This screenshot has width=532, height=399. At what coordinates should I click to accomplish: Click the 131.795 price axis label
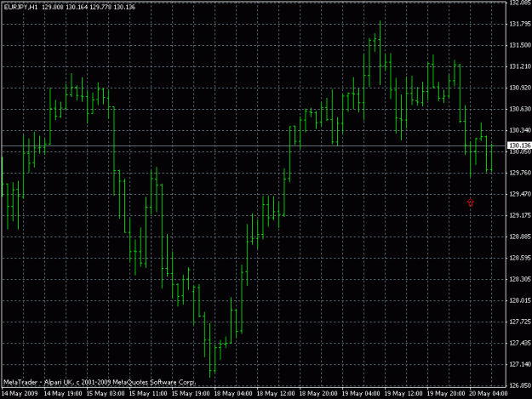click(x=520, y=24)
